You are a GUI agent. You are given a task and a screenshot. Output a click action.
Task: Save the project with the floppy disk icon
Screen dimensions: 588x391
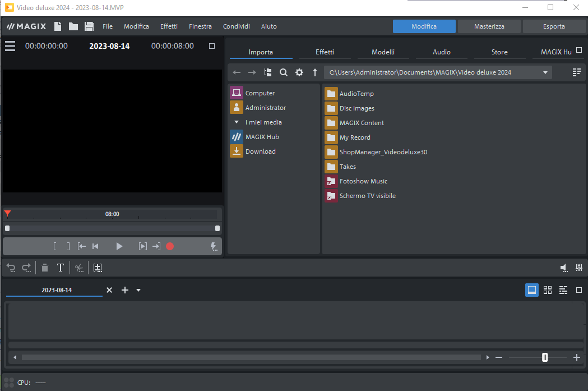tap(89, 26)
